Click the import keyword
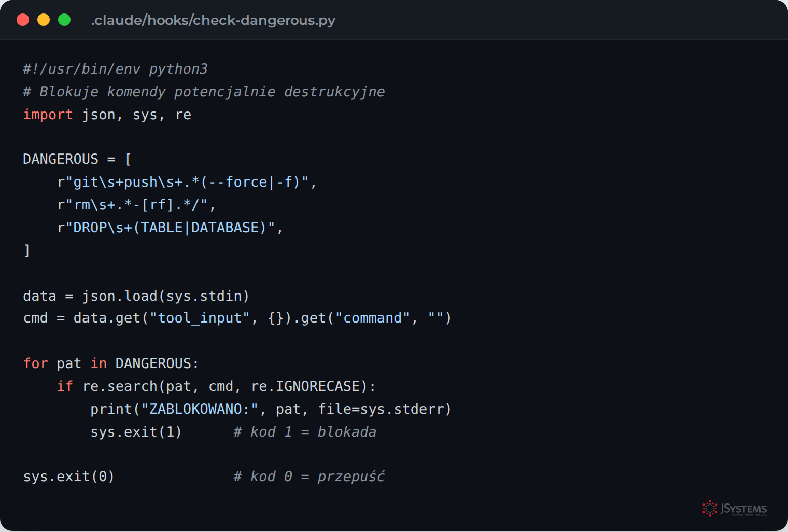788x532 pixels. [48, 115]
